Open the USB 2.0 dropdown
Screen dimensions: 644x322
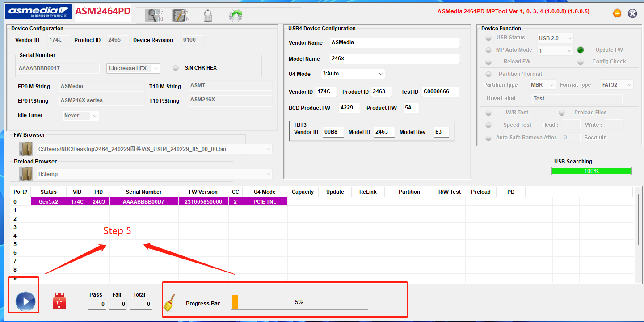(x=555, y=38)
